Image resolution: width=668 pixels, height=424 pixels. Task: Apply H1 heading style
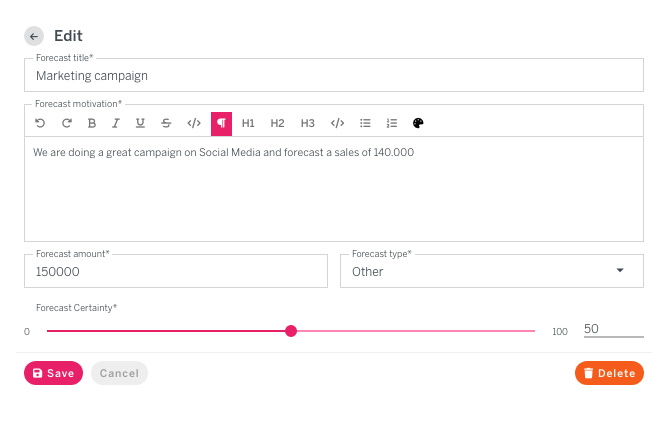[248, 123]
